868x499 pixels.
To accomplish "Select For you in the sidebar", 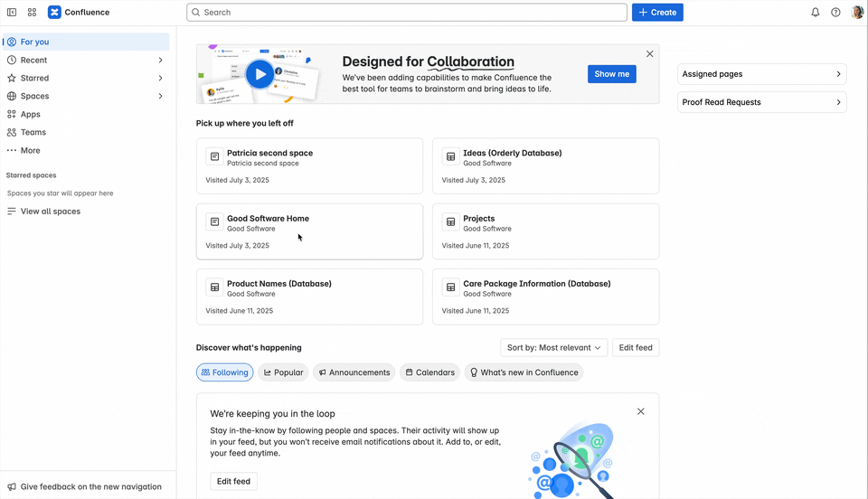I will (x=86, y=42).
